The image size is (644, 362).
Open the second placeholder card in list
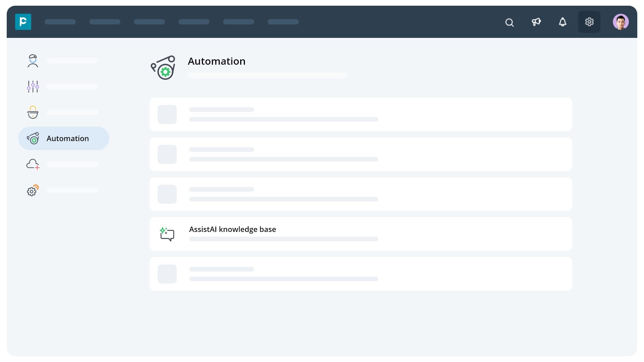click(x=361, y=154)
